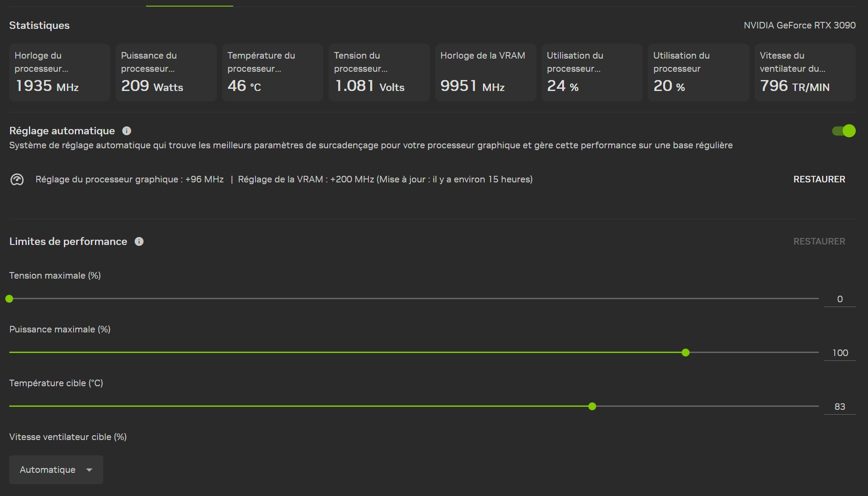The height and width of the screenshot is (496, 868).
Task: Click the Puissance maximale value field showing 100
Action: tap(840, 353)
